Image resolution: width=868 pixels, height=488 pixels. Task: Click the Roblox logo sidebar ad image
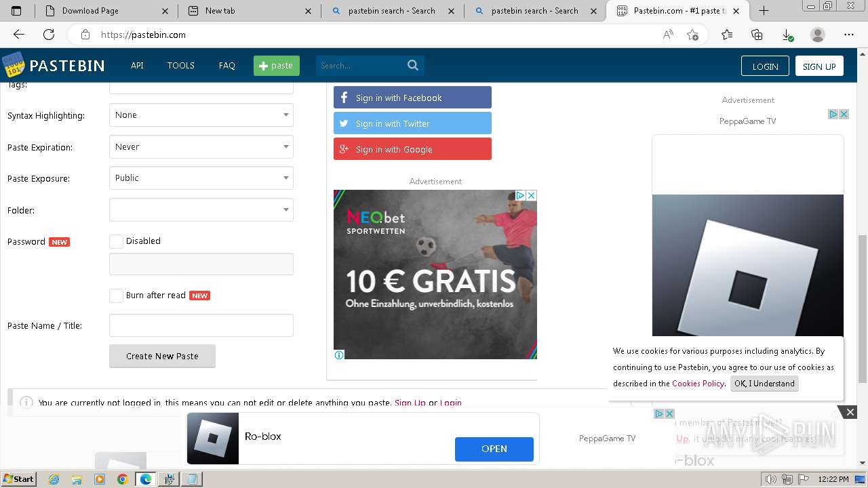pos(748,265)
